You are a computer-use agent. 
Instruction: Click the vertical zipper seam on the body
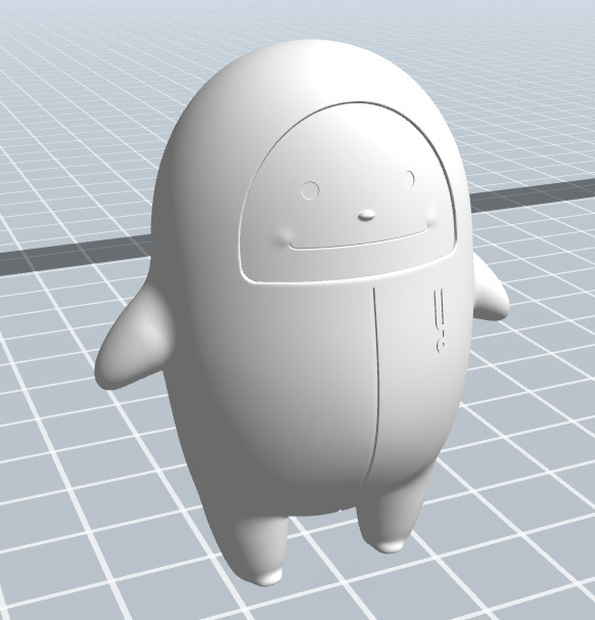[x=376, y=386]
